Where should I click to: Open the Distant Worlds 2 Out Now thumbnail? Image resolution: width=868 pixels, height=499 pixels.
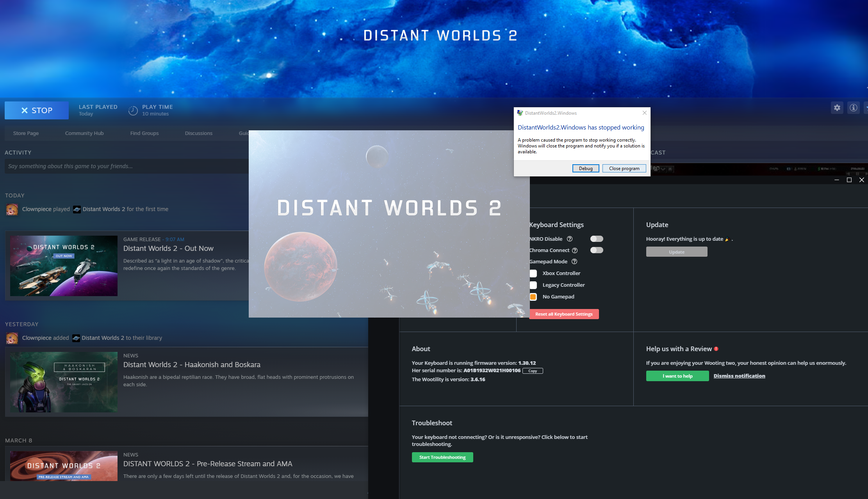pyautogui.click(x=64, y=266)
